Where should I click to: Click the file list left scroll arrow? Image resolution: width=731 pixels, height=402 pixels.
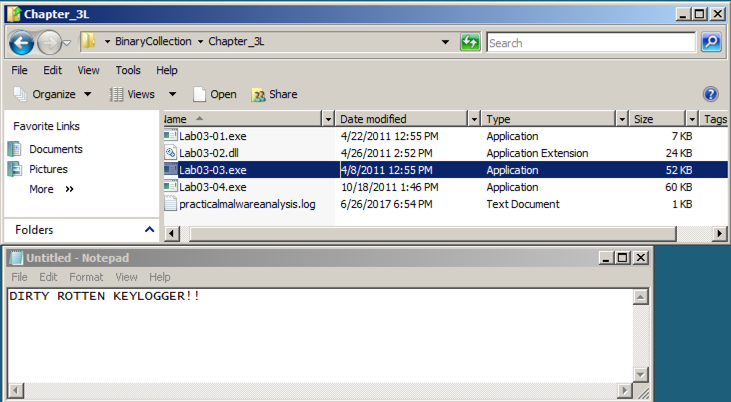172,233
